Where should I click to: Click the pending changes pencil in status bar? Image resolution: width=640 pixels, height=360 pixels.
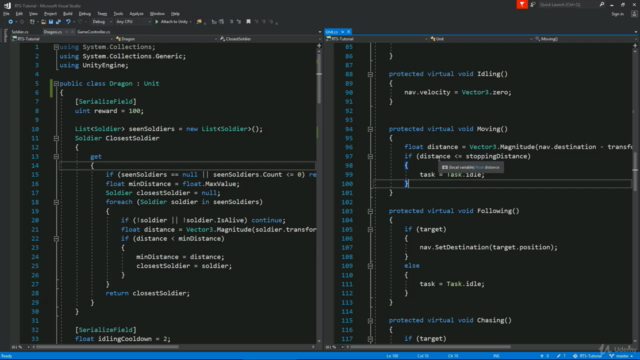pyautogui.click(x=561, y=356)
